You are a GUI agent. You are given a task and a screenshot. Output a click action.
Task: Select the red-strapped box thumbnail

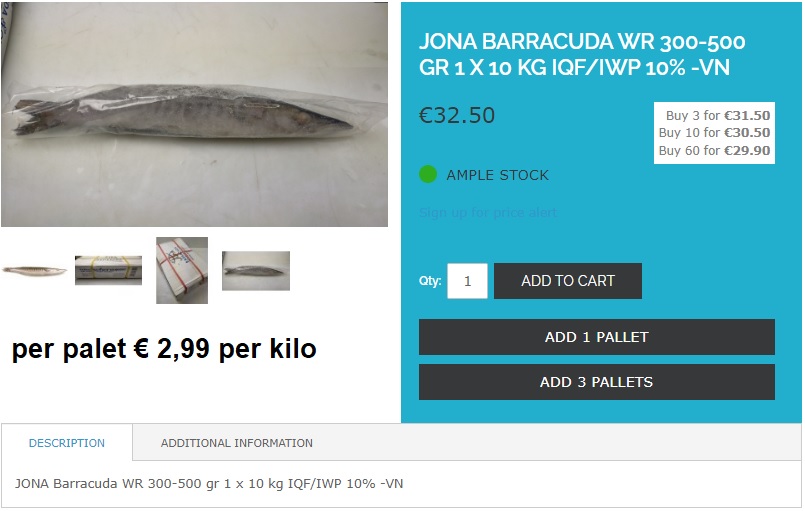[182, 270]
